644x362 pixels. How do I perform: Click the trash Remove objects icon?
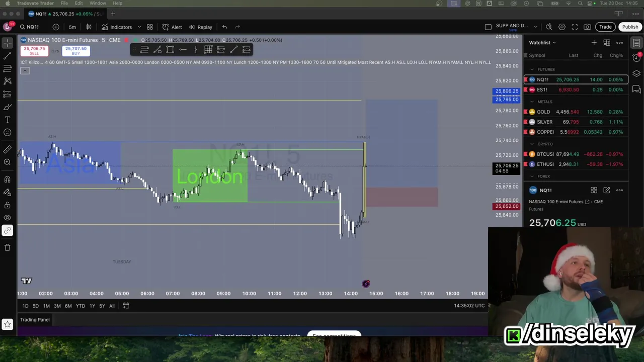pyautogui.click(x=8, y=247)
